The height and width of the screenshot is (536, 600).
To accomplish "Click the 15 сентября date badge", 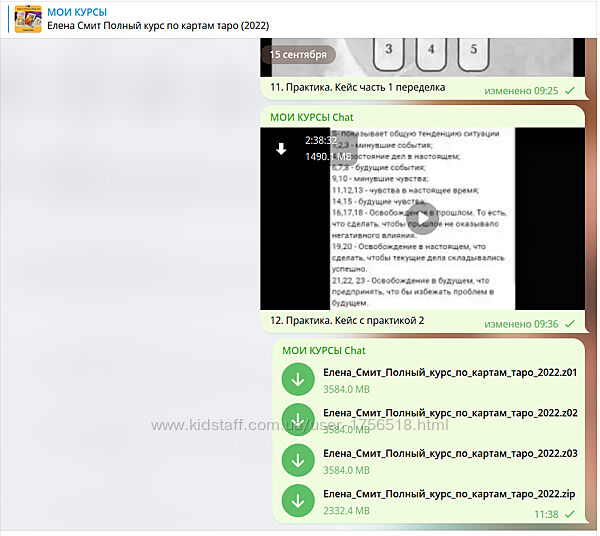I will click(x=295, y=54).
